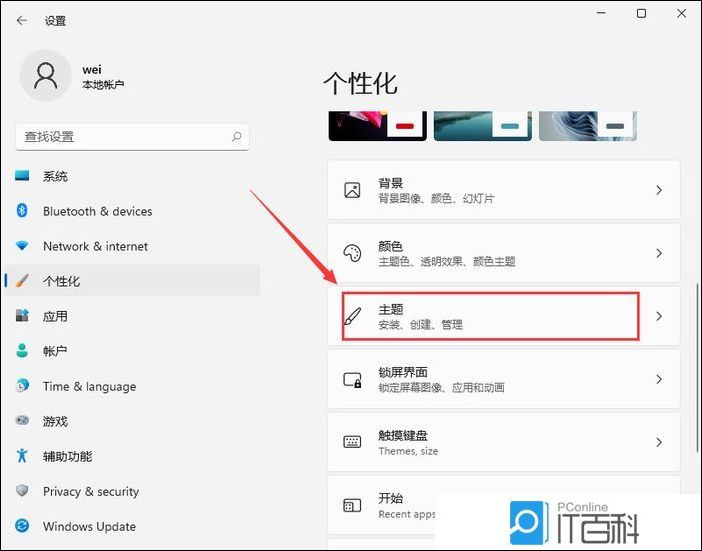Select the gray bloom theme thumbnail
Screen dimensions: 702x551
(x=588, y=126)
